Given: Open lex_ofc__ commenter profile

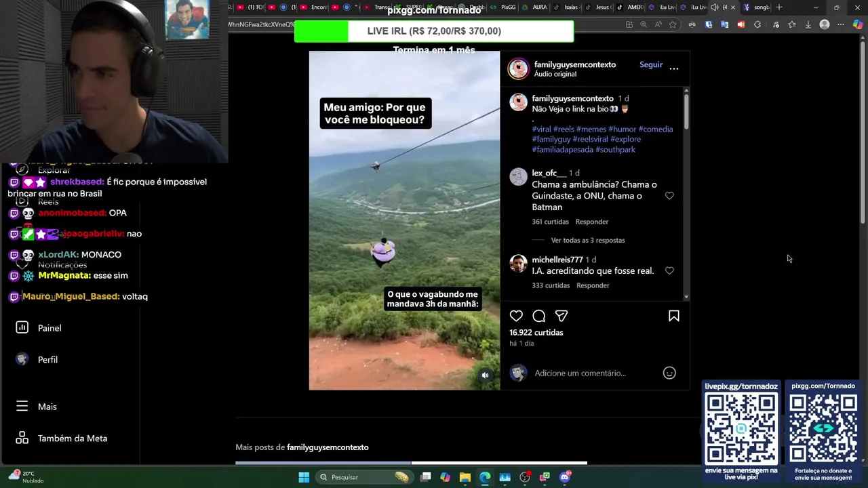Looking at the screenshot, I should point(549,173).
